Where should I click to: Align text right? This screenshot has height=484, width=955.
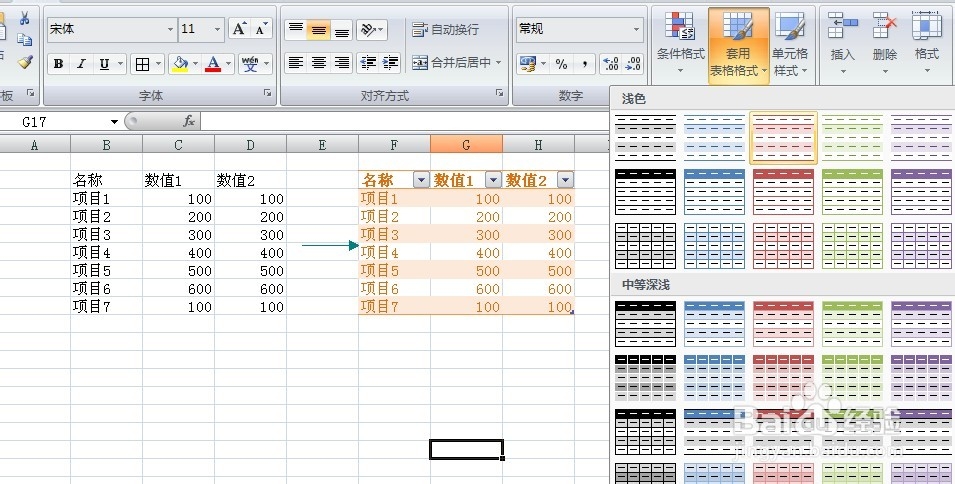click(x=342, y=62)
